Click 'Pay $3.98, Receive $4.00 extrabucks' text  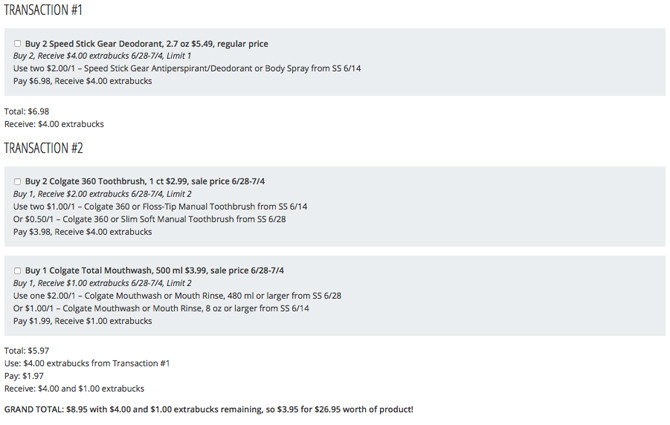tap(82, 232)
